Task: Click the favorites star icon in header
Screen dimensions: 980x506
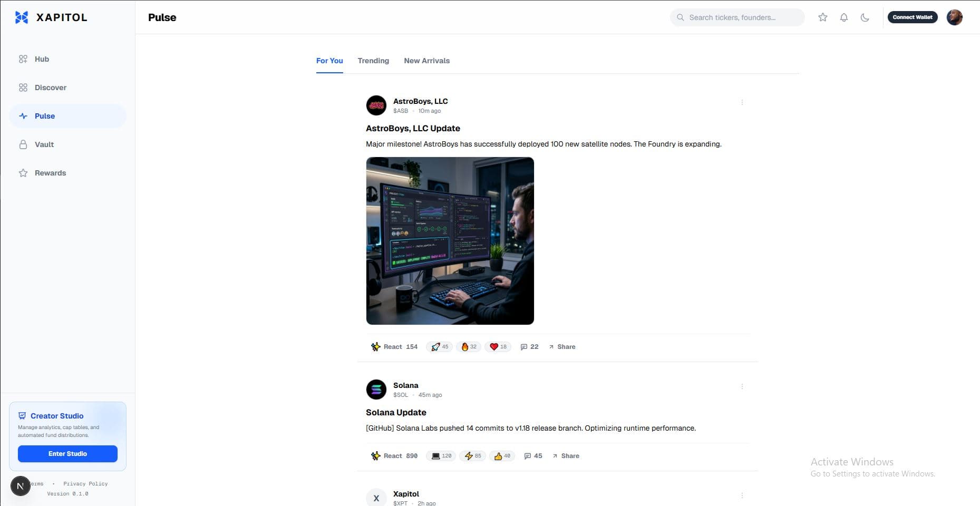Action: tap(822, 17)
